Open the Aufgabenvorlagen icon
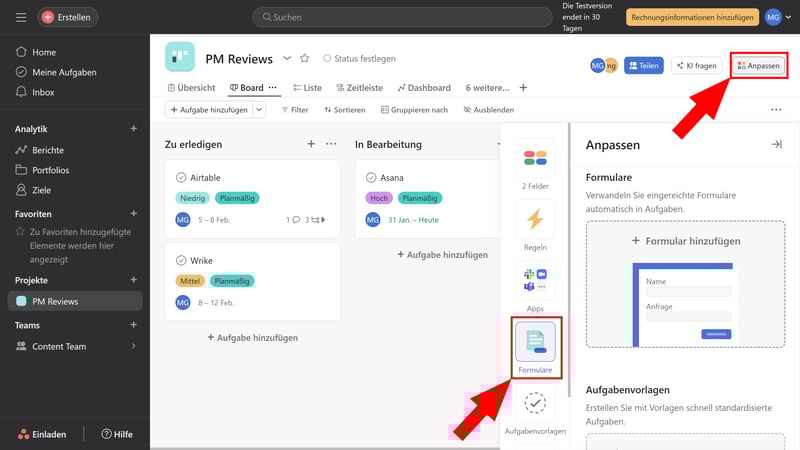Screen dimensions: 800x450 click(x=535, y=403)
